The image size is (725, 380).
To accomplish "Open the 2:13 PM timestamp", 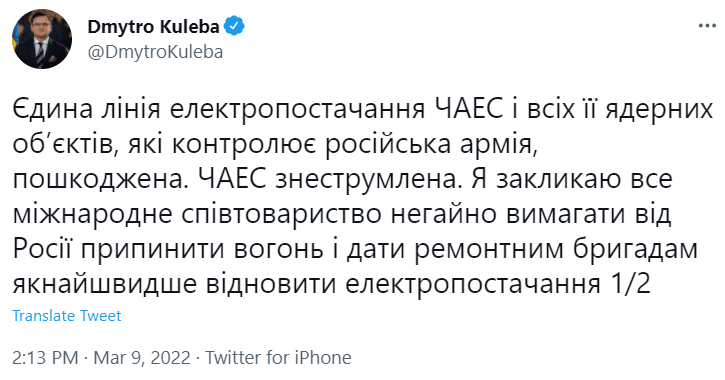I will click(x=45, y=358).
